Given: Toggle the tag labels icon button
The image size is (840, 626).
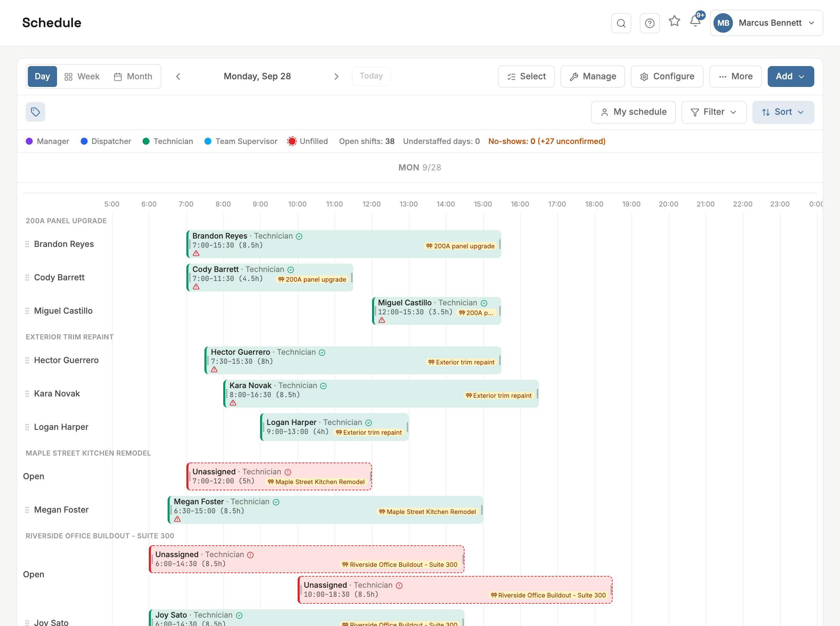Looking at the screenshot, I should (35, 112).
